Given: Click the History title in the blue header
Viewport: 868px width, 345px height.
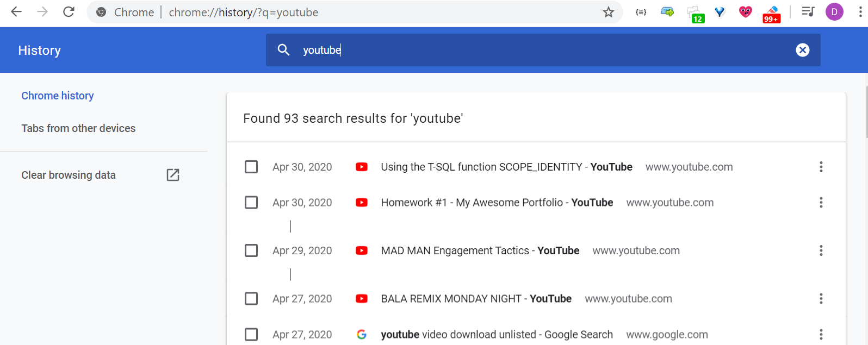Looking at the screenshot, I should click(39, 51).
